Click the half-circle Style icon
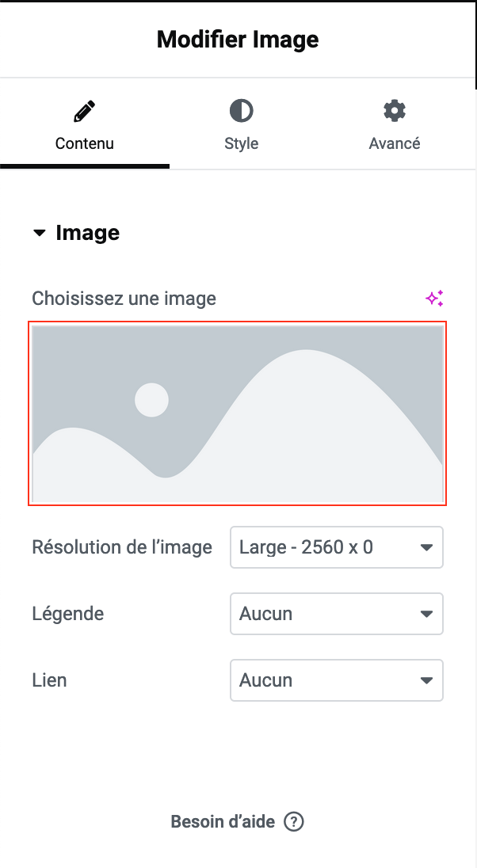477x868 pixels. click(241, 111)
